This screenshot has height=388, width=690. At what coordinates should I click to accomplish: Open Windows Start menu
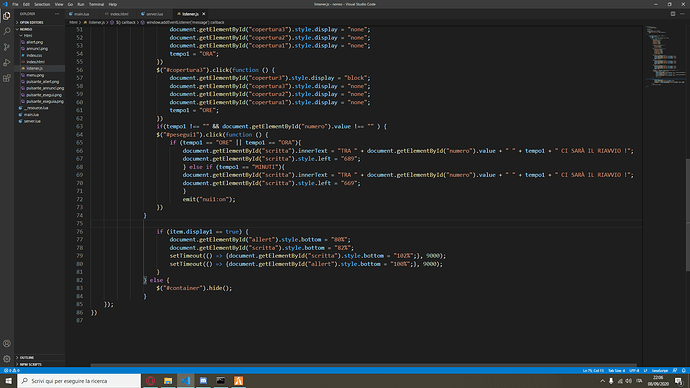pyautogui.click(x=8, y=381)
